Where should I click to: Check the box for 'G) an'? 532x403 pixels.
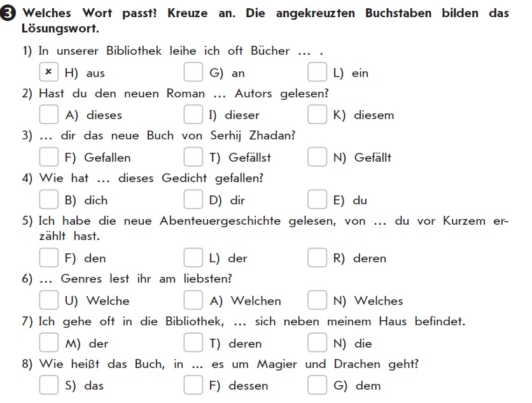pos(193,73)
